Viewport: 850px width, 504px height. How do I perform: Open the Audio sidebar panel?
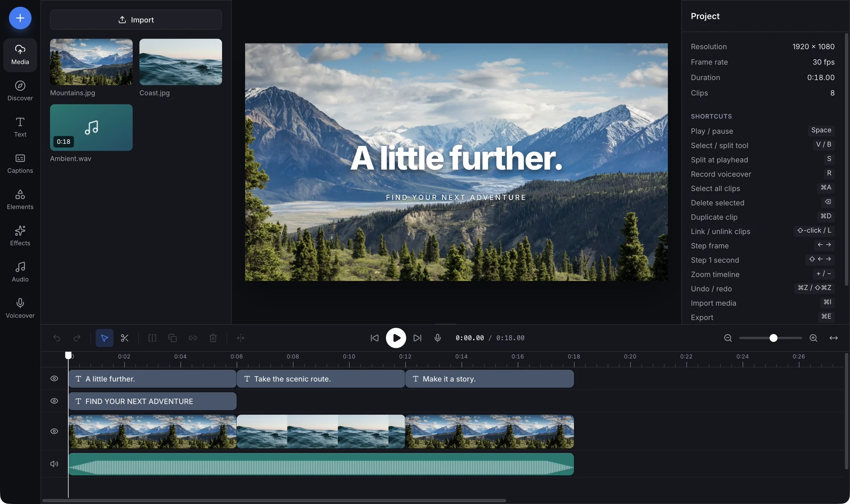20,273
